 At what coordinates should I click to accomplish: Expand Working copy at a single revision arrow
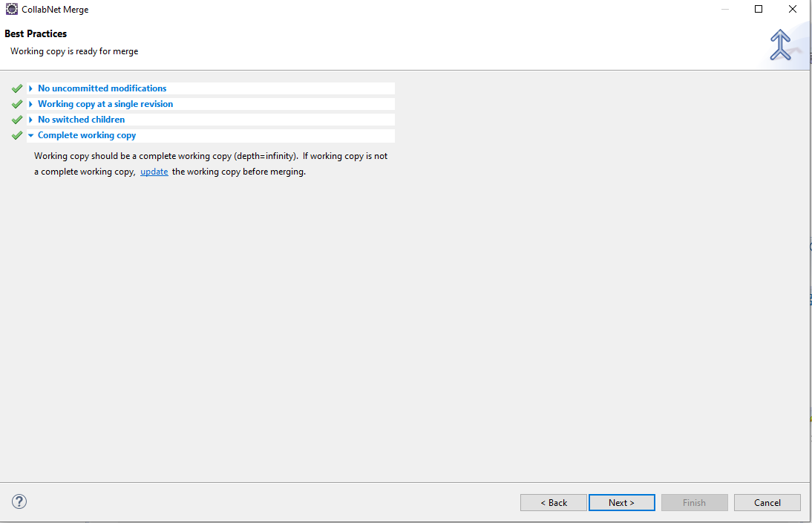tap(30, 104)
